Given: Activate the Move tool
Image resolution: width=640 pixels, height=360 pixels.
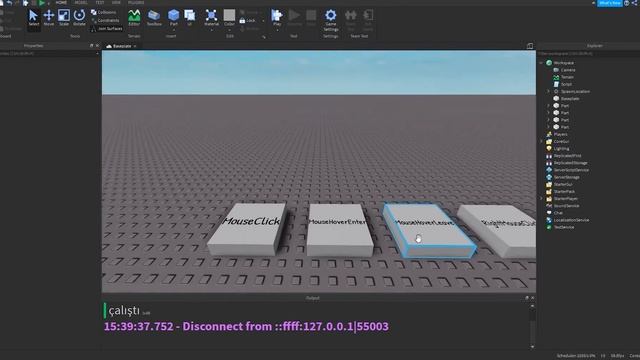Looking at the screenshot, I should pos(49,18).
